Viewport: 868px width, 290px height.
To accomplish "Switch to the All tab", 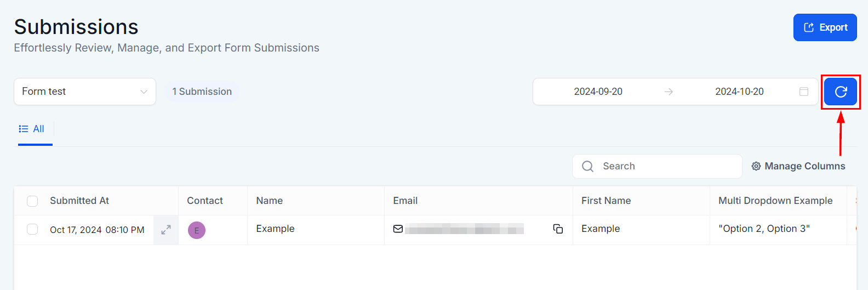I will pos(32,129).
